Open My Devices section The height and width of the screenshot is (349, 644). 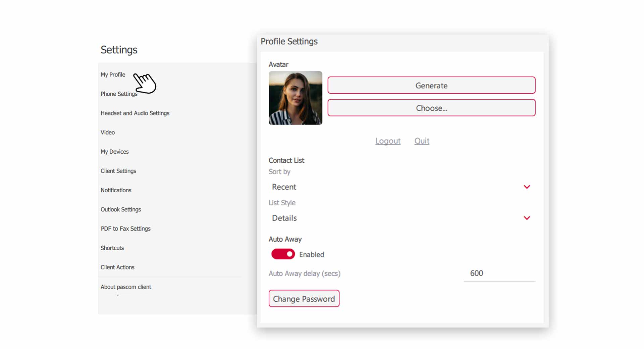(x=115, y=152)
